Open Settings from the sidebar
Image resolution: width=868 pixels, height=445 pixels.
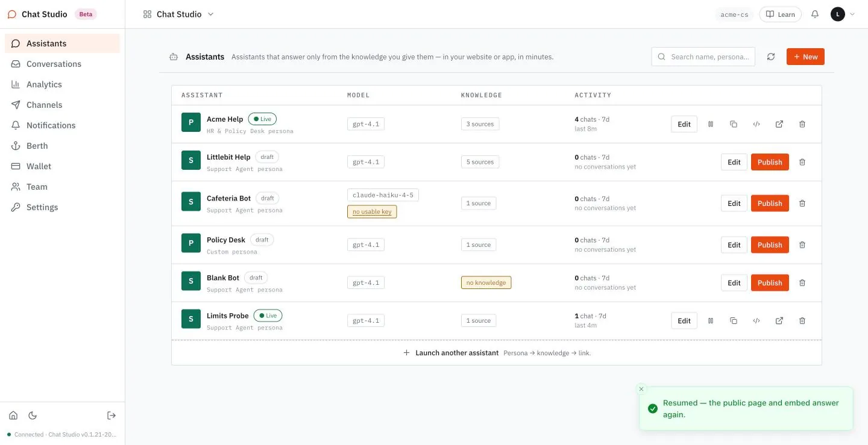tap(63, 207)
